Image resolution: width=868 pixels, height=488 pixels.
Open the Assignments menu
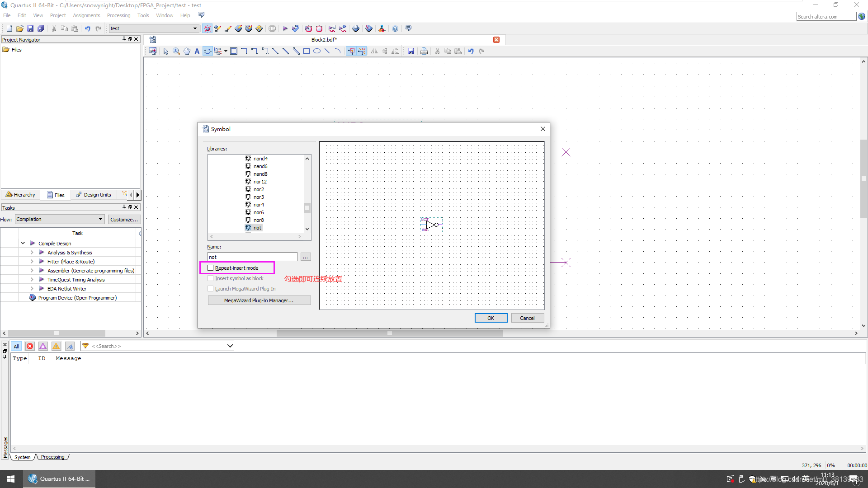click(x=86, y=15)
